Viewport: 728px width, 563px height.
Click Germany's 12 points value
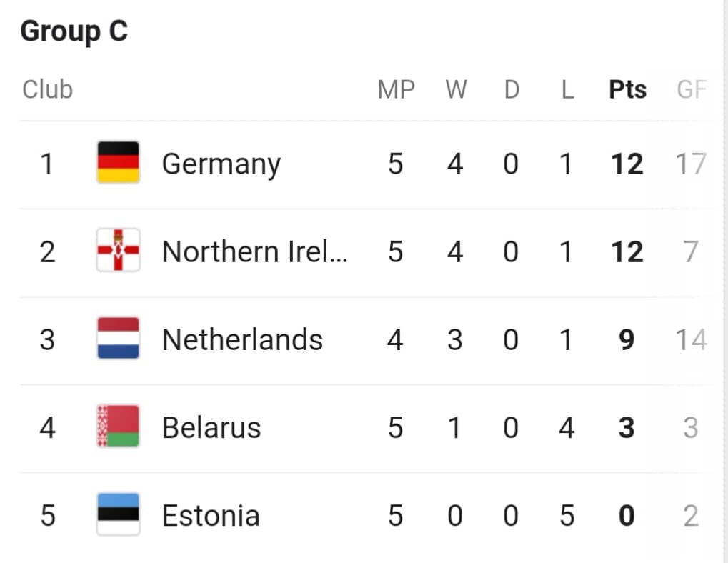[x=627, y=164]
